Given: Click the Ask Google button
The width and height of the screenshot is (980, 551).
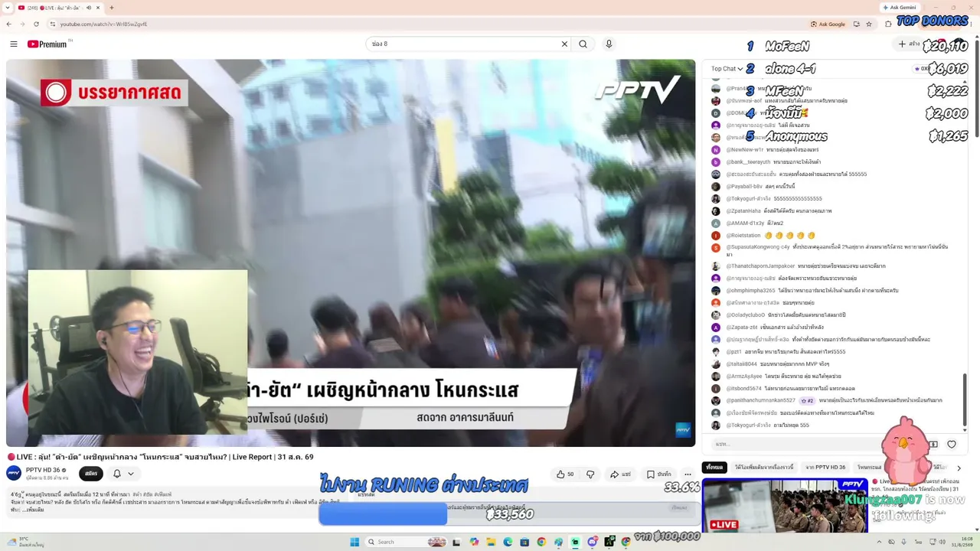Looking at the screenshot, I should [828, 24].
